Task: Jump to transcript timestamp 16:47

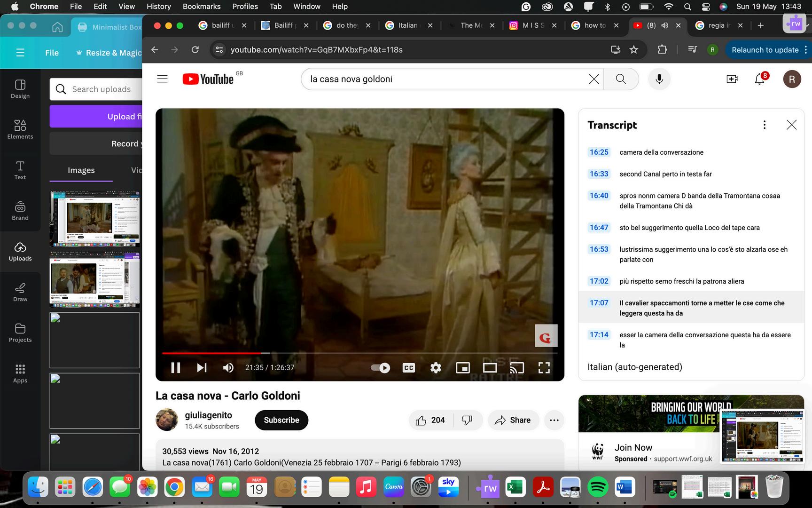Action: click(599, 228)
